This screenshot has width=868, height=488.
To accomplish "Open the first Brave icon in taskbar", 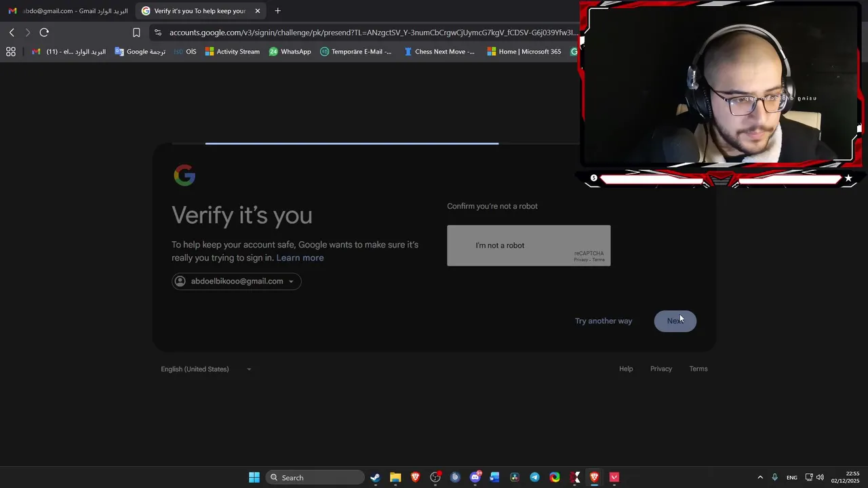I will 415,477.
